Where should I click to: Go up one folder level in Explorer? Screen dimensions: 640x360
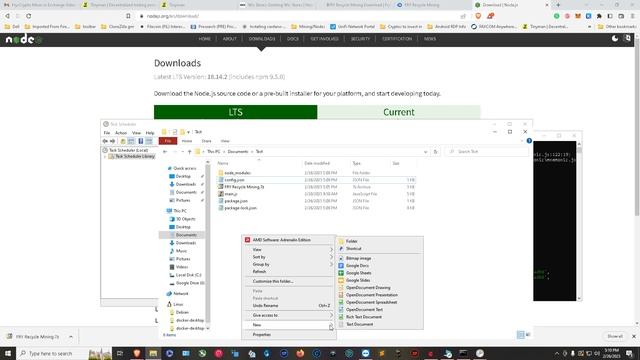(189, 152)
